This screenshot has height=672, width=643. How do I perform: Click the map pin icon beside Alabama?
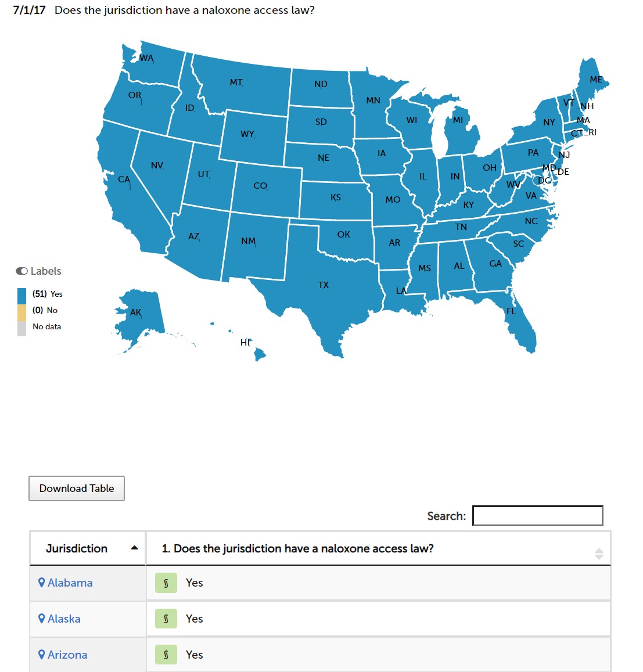[42, 583]
